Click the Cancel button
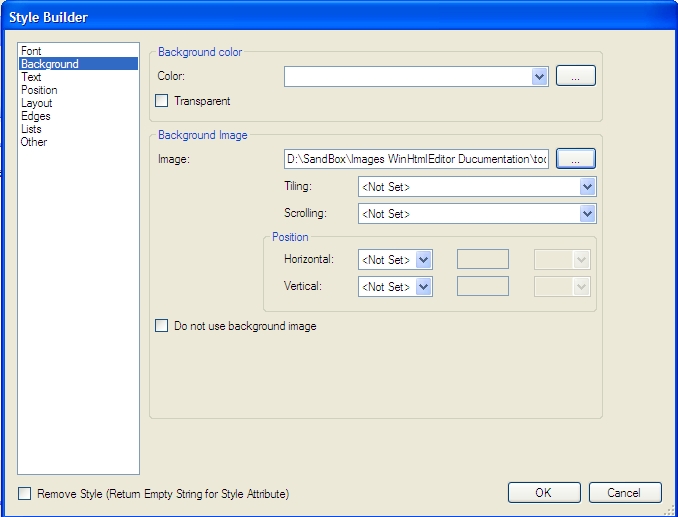The image size is (678, 517). [x=625, y=493]
